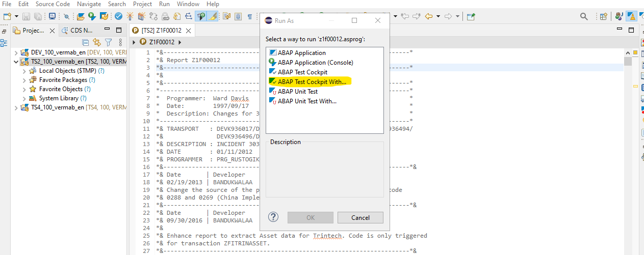Screen dimensions: 644x255
Task: Close the [TS2] Z1F00012 editor tab
Action: point(188,31)
